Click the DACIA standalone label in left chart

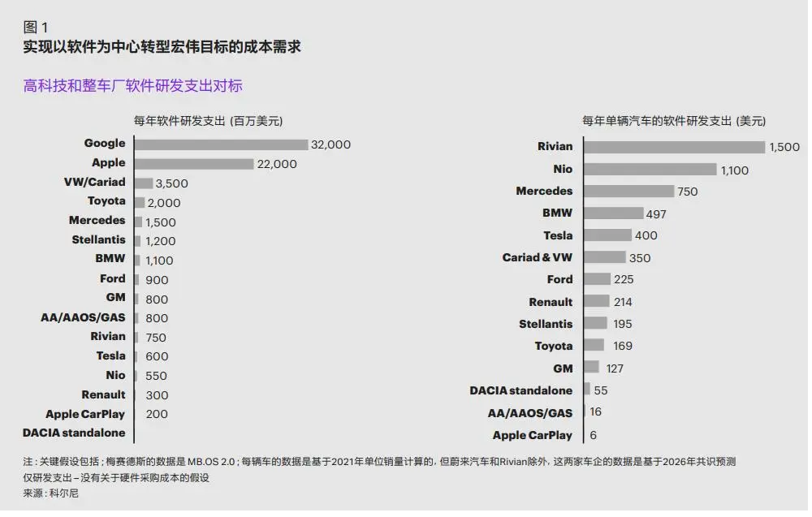click(74, 433)
